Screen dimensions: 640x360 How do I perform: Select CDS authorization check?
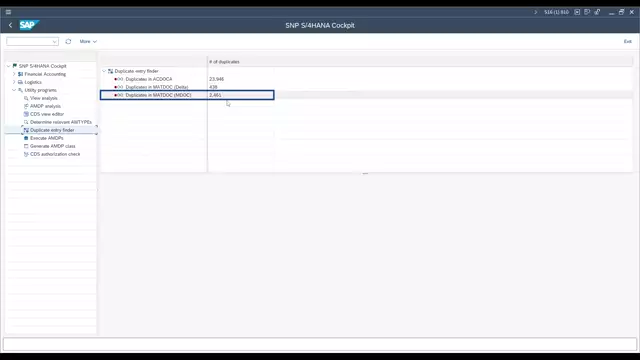55,154
